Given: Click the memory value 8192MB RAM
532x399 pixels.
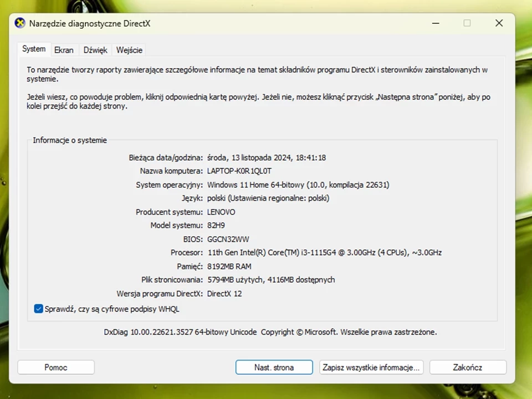Looking at the screenshot, I should [x=229, y=267].
